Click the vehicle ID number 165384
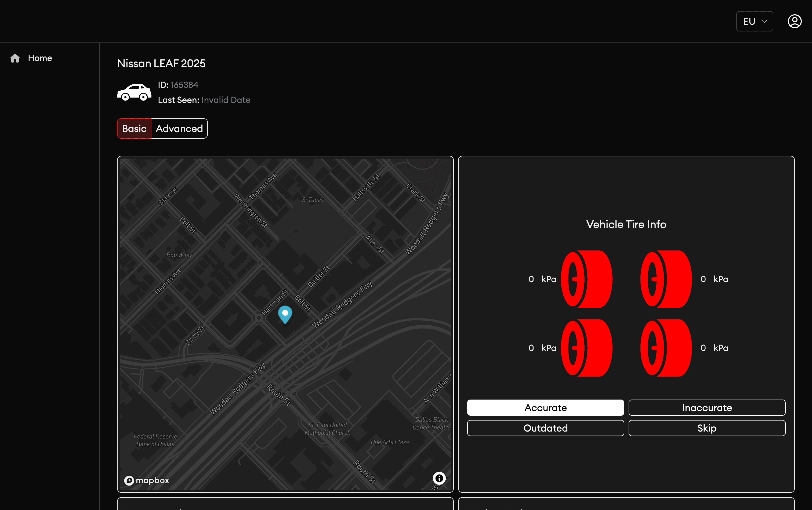This screenshot has width=812, height=510. 184,85
